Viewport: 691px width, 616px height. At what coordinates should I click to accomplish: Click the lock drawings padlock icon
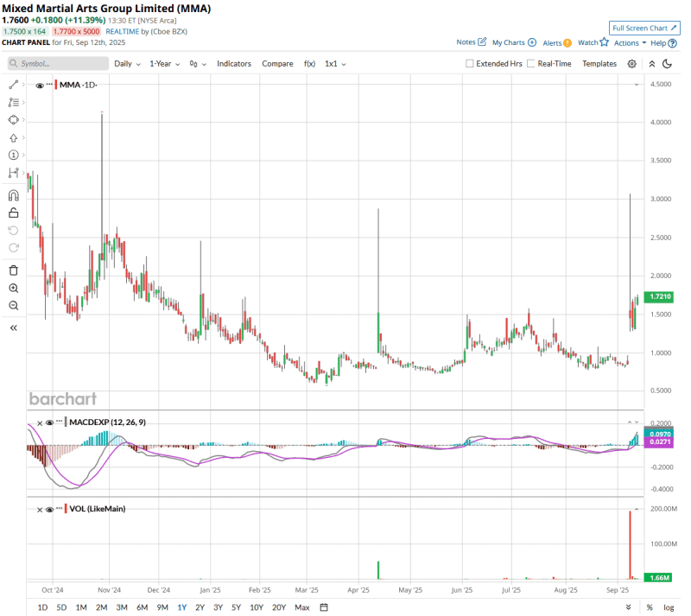13,213
